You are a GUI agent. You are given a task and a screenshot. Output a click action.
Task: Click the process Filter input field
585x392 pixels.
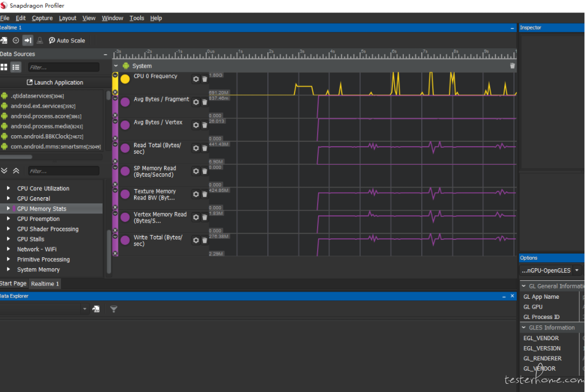tap(63, 67)
